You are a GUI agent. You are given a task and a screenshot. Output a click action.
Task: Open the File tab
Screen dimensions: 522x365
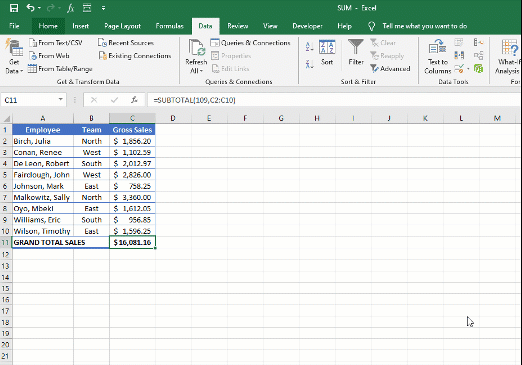[x=14, y=26]
